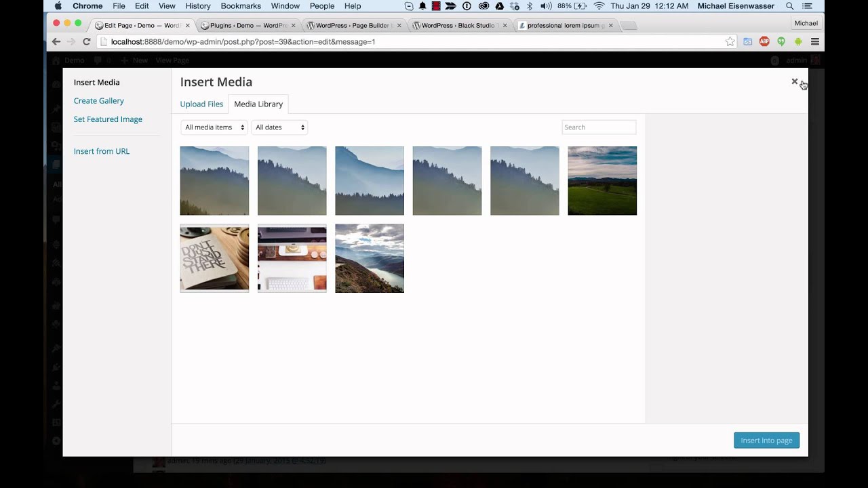The image size is (868, 488).
Task: Choose Set Featured Image
Action: coord(108,119)
